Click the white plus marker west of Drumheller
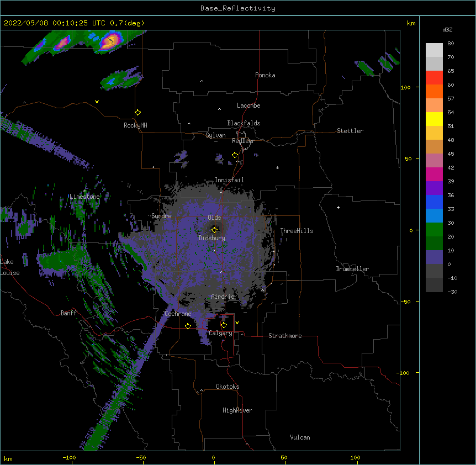This screenshot has height=465, width=476. (338, 207)
